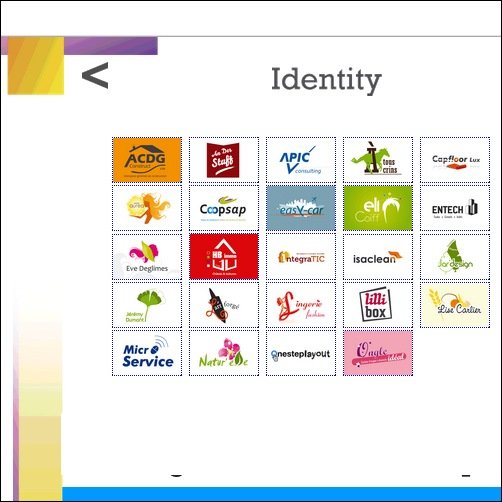The height and width of the screenshot is (502, 502).
Task: Click the Identity page heading
Action: [x=326, y=80]
